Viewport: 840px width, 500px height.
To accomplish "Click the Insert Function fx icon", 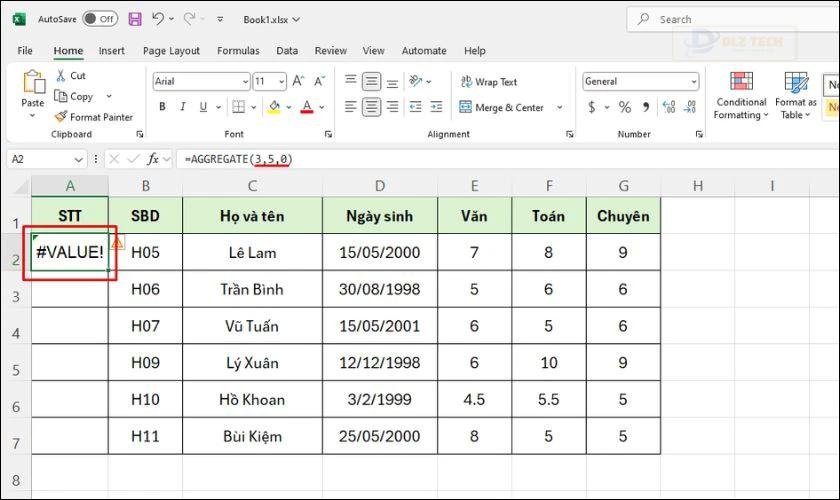I will click(x=153, y=159).
